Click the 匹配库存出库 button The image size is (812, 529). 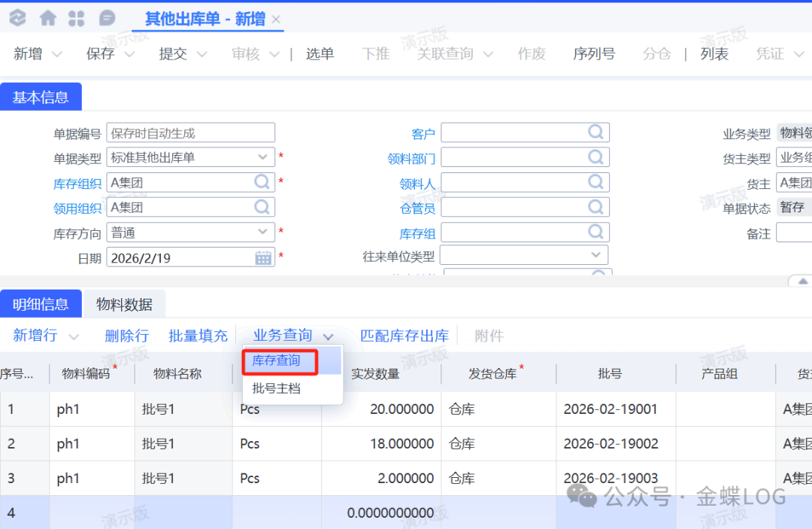tap(404, 336)
